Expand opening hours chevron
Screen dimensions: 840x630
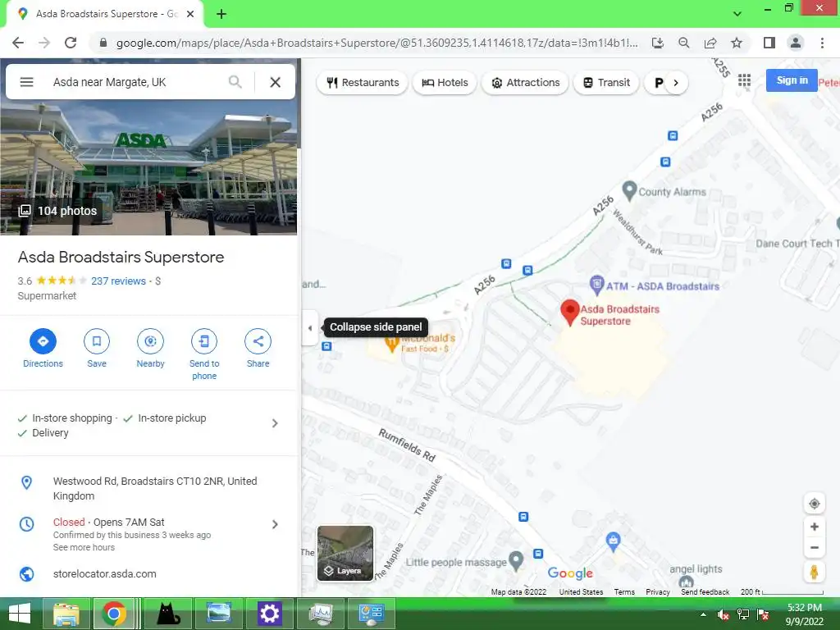tap(275, 524)
